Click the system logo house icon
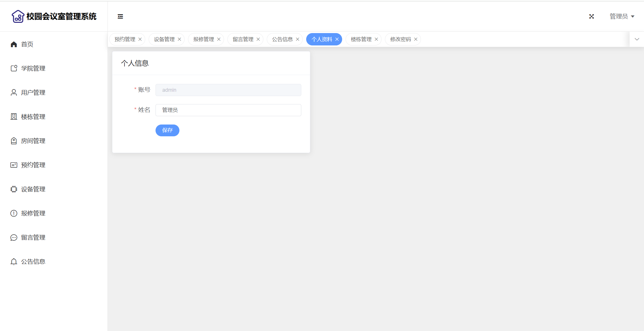Screen dimensions: 644x331 tap(18, 16)
